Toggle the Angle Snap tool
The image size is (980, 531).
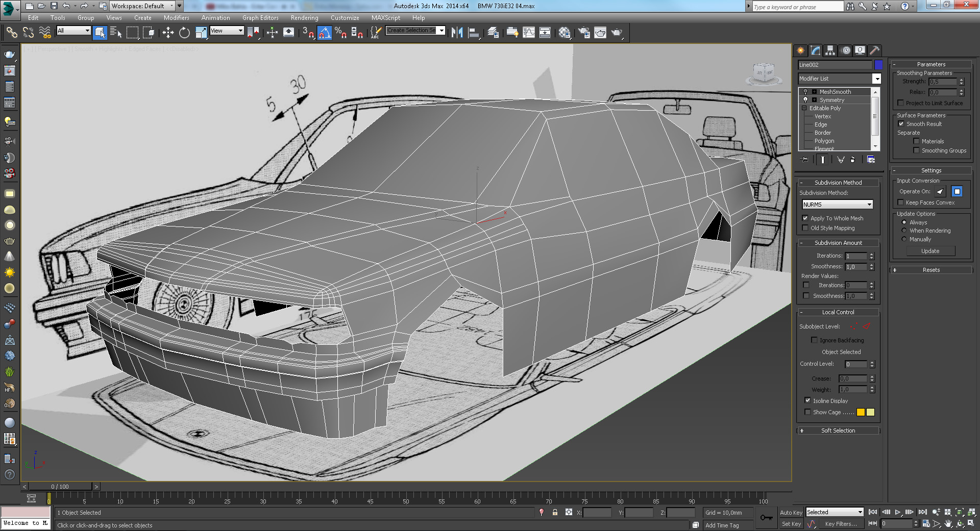coord(324,33)
